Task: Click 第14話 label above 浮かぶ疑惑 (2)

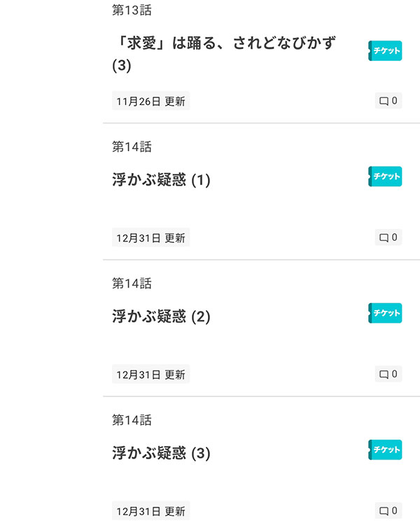Action: point(132,283)
